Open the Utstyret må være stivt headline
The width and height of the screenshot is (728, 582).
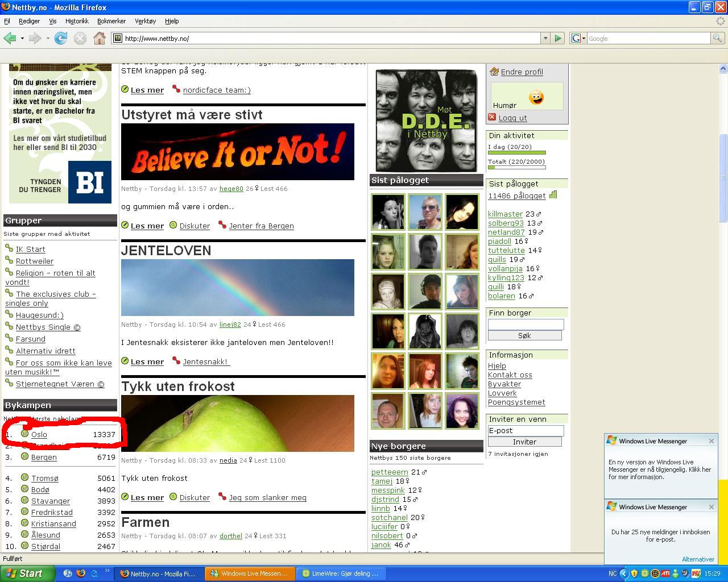192,114
